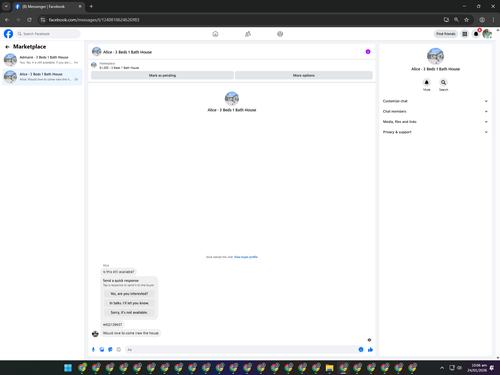Open the Windows Start menu
This screenshot has width=500, height=375.
coord(68,368)
